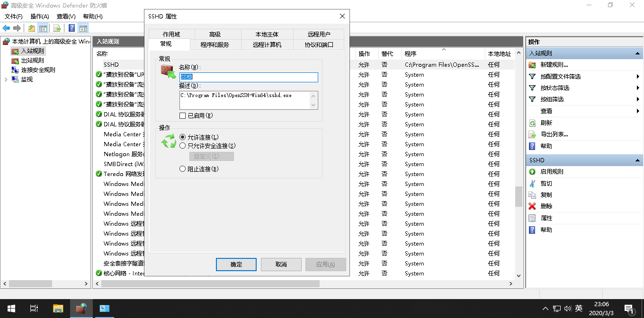Select the 连接安全规则 tree node
644x318 pixels.
[x=38, y=70]
